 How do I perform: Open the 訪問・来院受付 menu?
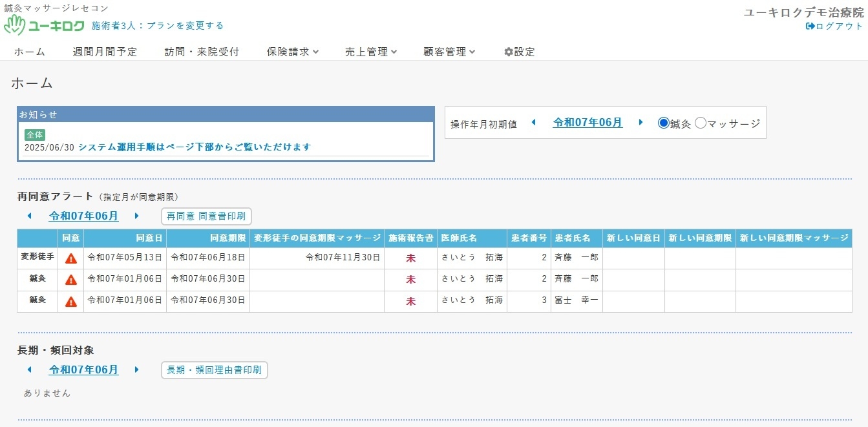(202, 52)
